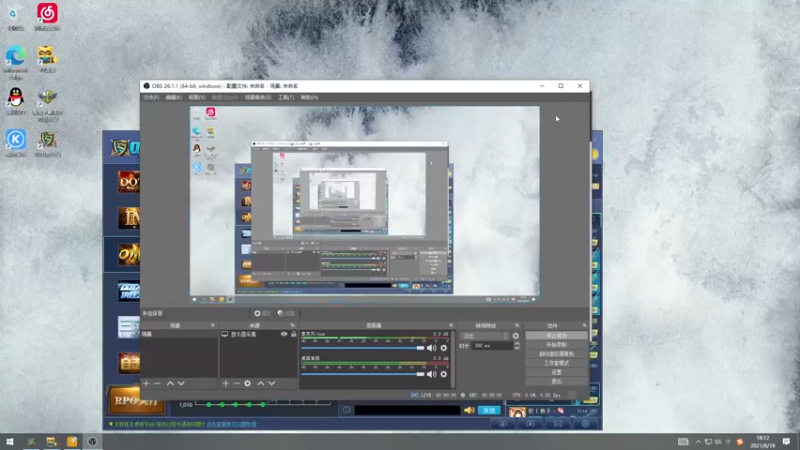Image resolution: width=800 pixels, height=450 pixels.
Task: Open the taskbar clock showing 18:12
Action: tap(763, 441)
